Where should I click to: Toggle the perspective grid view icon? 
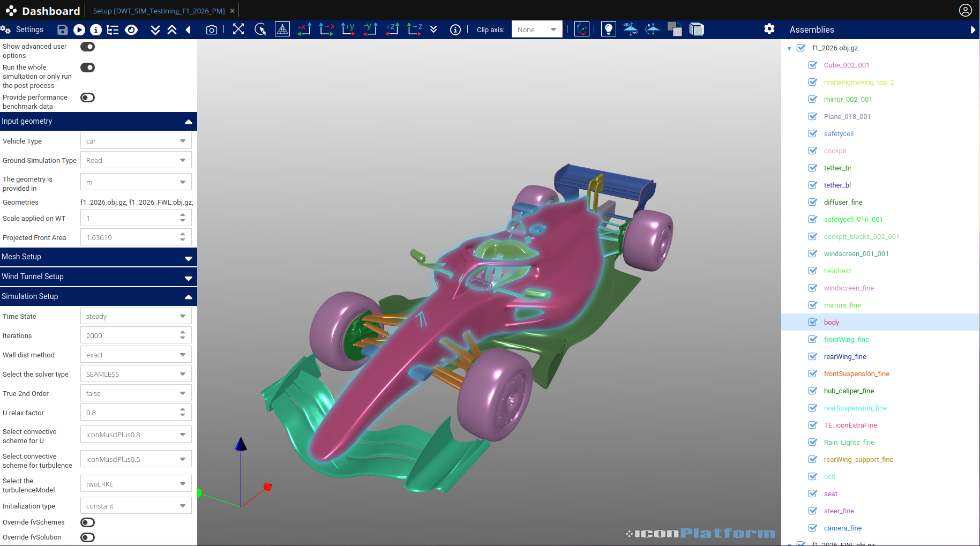(x=282, y=29)
